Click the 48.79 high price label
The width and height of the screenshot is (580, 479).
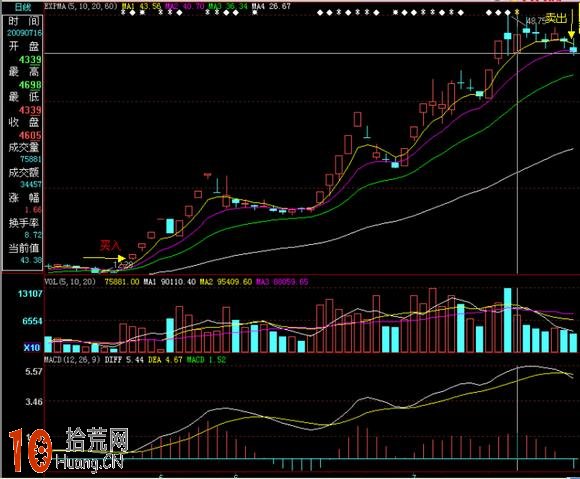click(x=535, y=21)
